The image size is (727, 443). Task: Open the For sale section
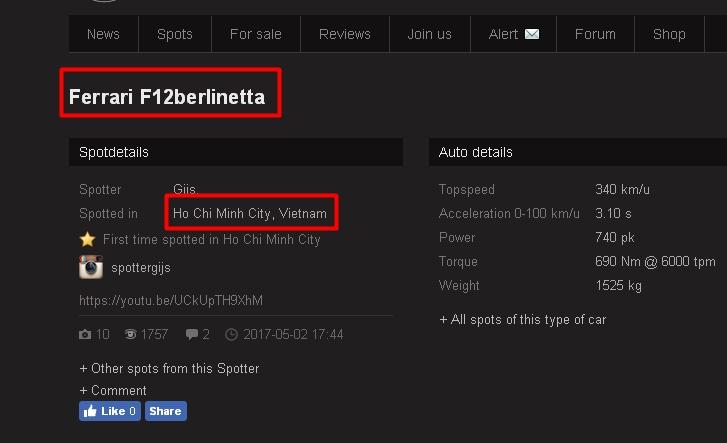point(255,34)
